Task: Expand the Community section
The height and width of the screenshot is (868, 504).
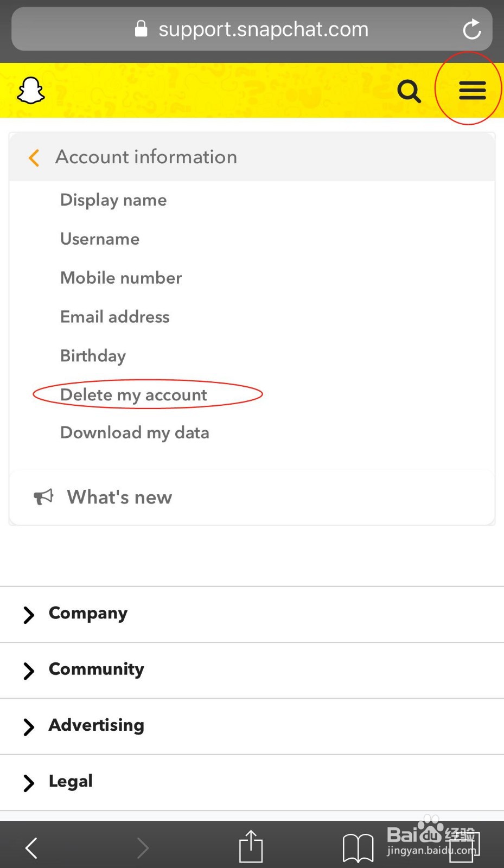Action: coord(96,669)
